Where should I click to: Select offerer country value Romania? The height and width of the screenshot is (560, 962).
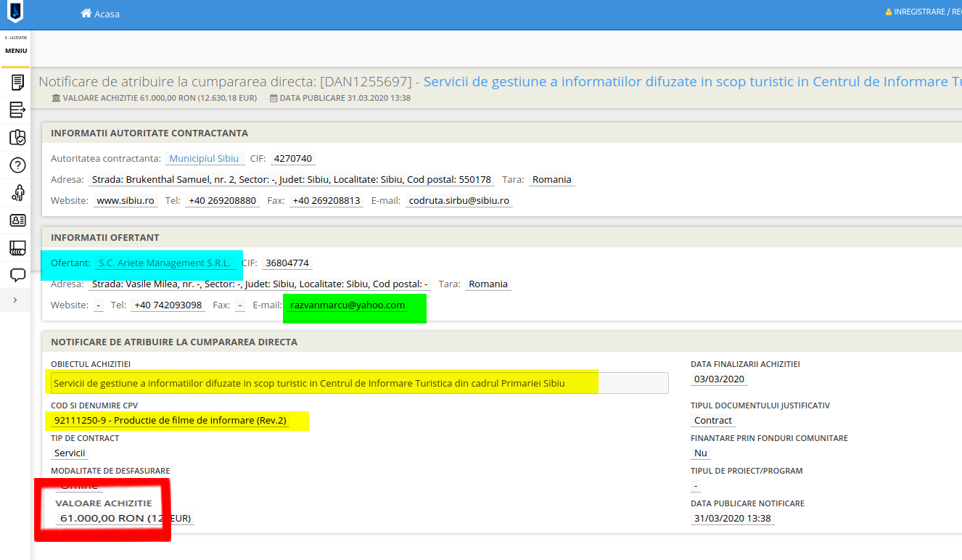[x=488, y=284]
